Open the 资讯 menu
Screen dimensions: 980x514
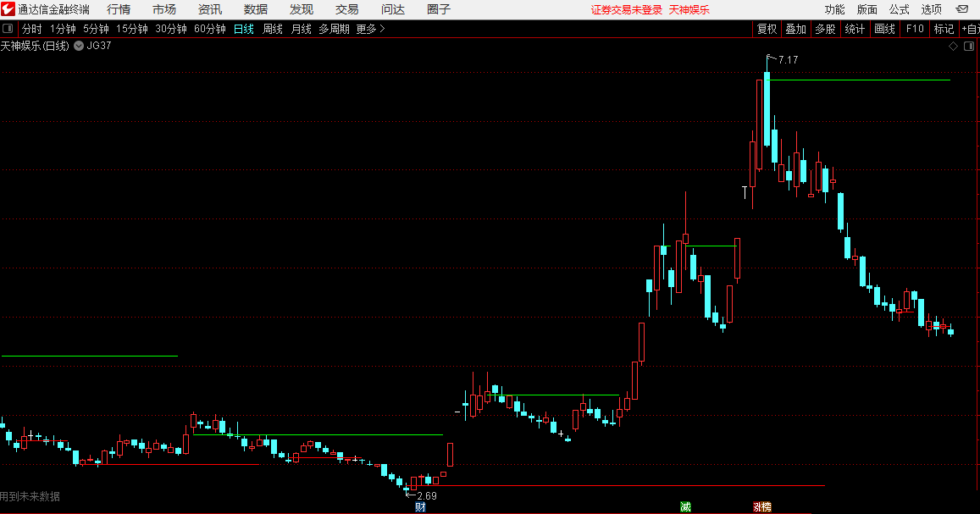(x=210, y=9)
